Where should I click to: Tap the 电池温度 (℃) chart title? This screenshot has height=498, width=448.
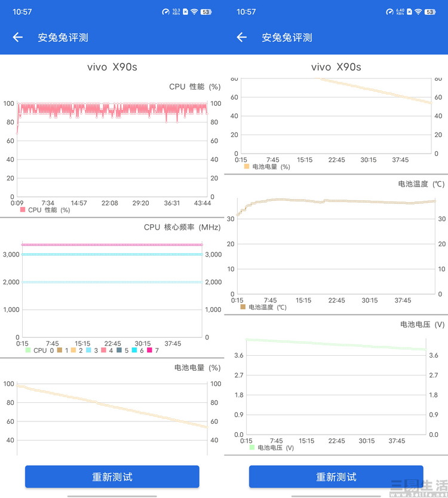pos(421,184)
